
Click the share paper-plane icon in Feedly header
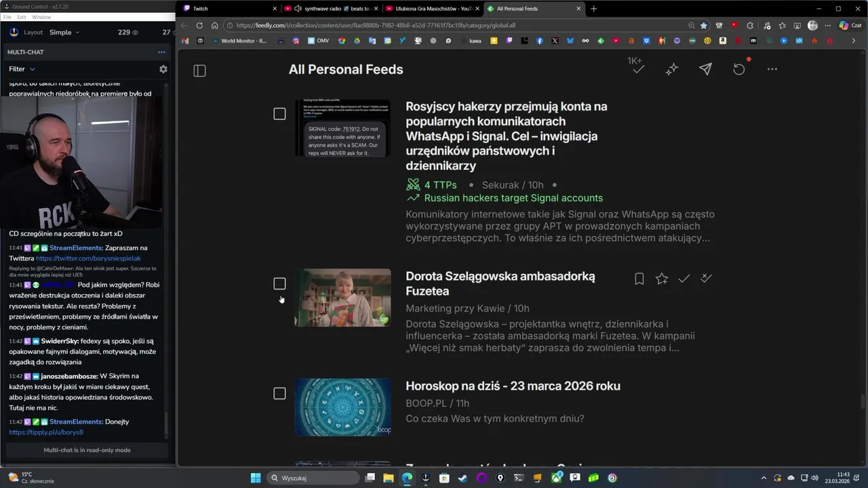[x=705, y=69]
